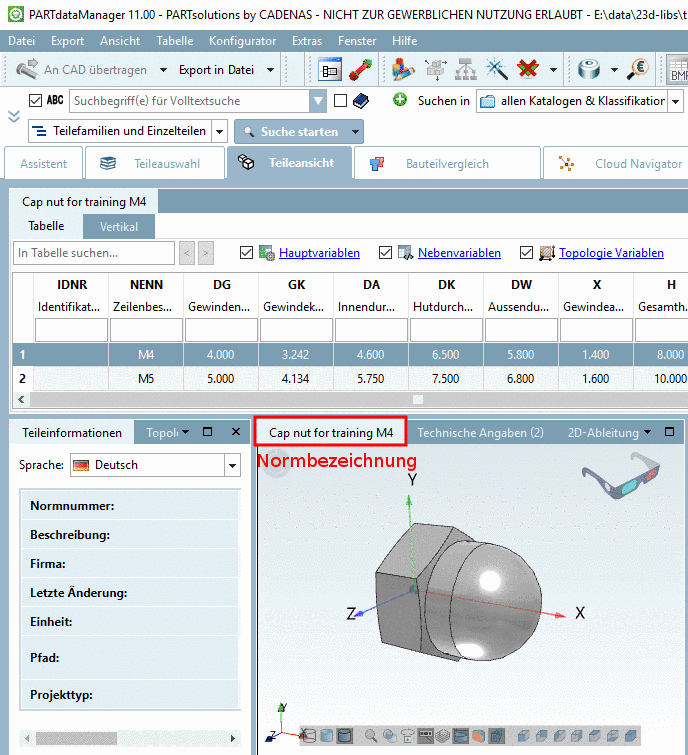Click the orange section cut cube icon
This screenshot has height=755, width=688.
(x=479, y=736)
